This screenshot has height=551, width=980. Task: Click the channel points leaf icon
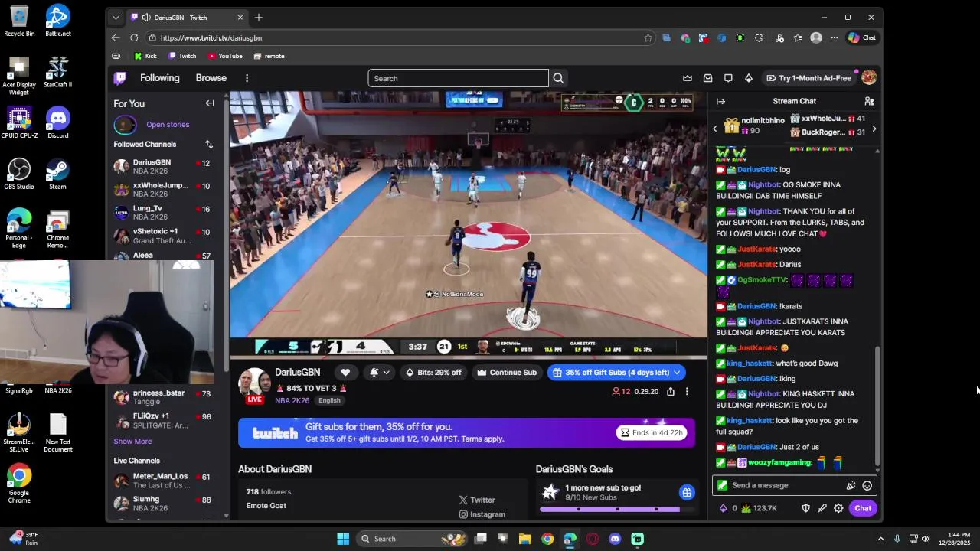click(746, 508)
